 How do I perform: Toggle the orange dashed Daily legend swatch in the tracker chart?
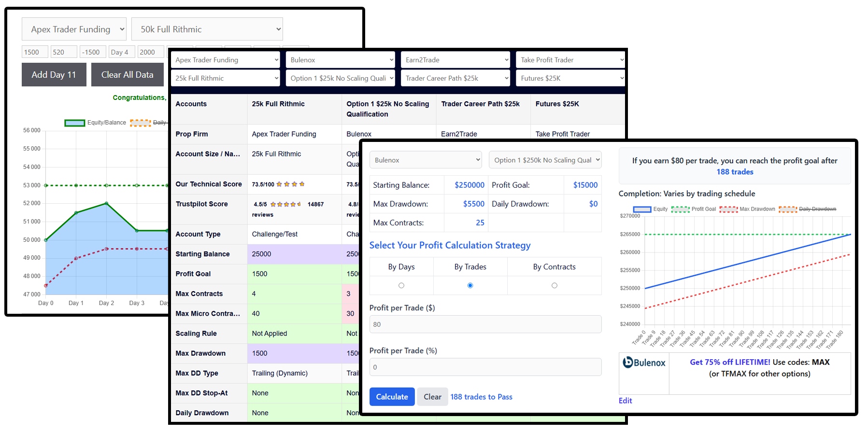pos(141,123)
